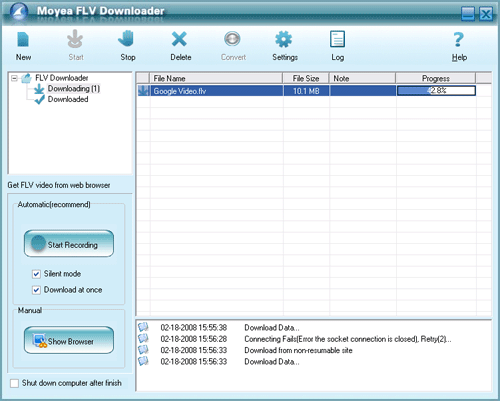
Task: Open the Log toolbar icon
Action: point(337,39)
